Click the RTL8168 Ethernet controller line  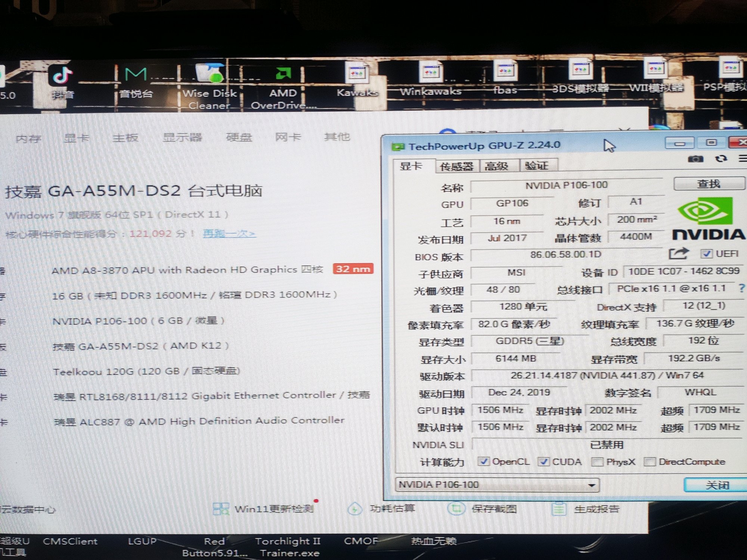click(x=212, y=396)
